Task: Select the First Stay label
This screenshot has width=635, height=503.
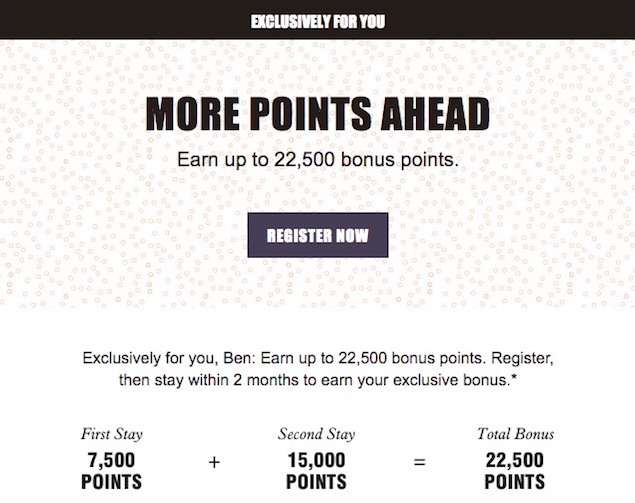Action: (112, 434)
